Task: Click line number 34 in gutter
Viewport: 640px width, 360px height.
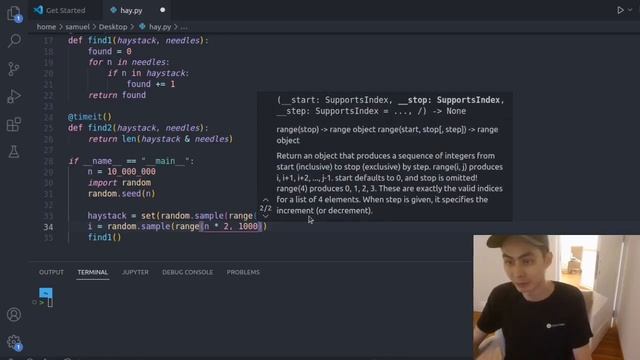Action: pyautogui.click(x=48, y=227)
